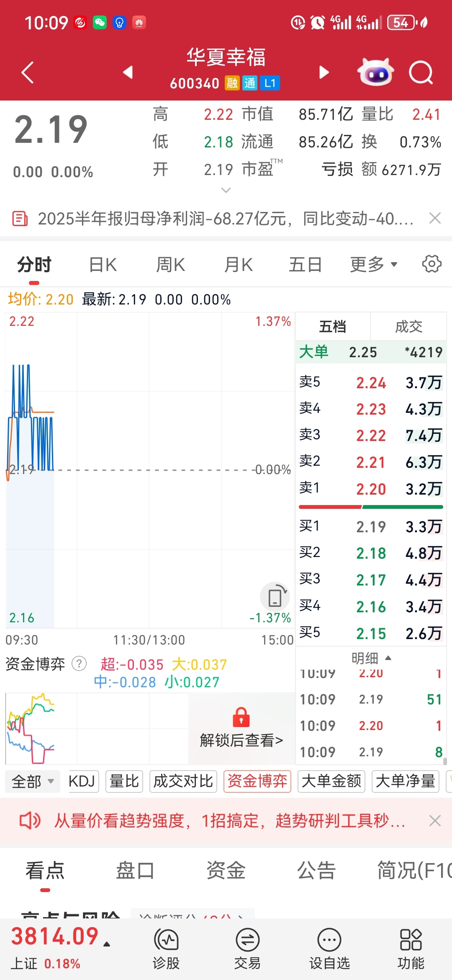Viewport: 452px width, 980px height.
Task: Open the 从量价看趋势强度 promo
Action: [230, 821]
